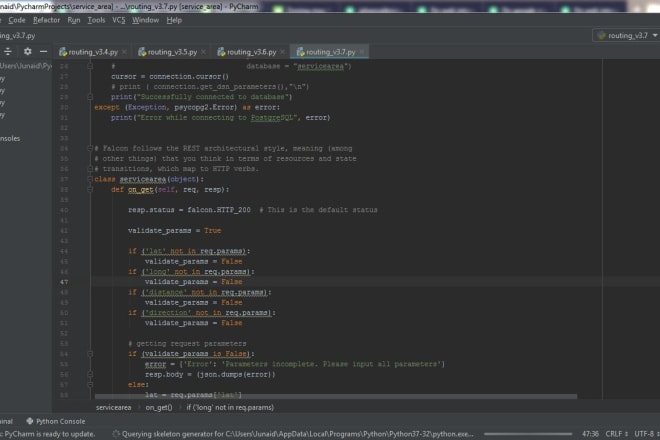This screenshot has height=440, width=660.
Task: Click the Consoles item in project tree
Action: (10, 138)
